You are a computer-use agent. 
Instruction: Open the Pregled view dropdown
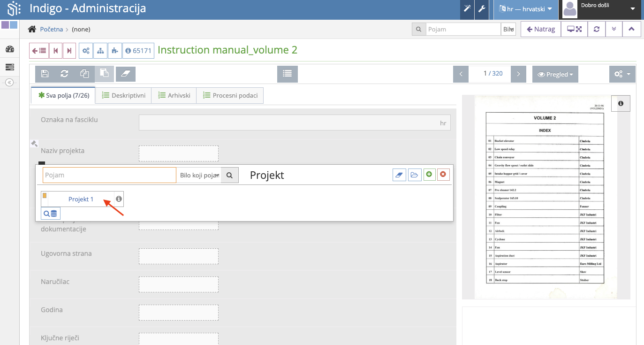point(555,74)
